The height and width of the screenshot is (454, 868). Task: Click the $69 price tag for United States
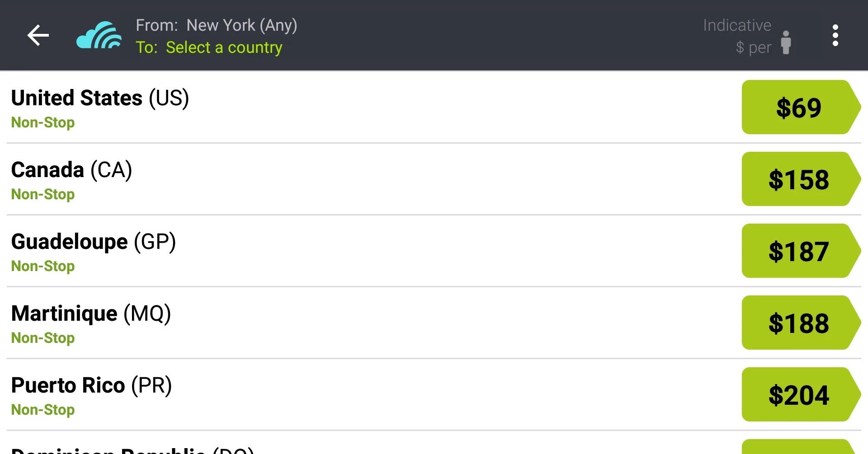(x=798, y=107)
